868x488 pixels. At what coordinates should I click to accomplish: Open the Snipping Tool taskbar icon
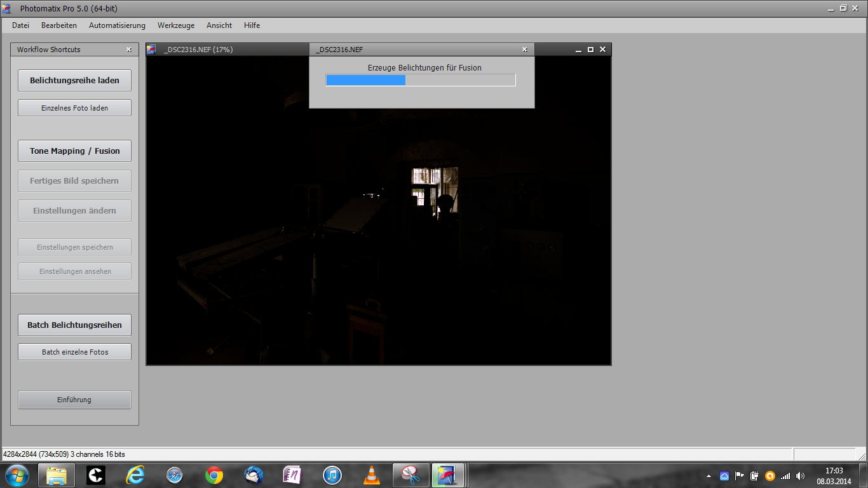tap(411, 475)
